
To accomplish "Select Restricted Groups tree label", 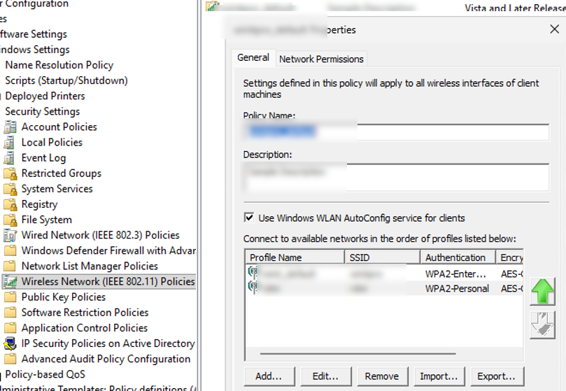I will point(61,174).
